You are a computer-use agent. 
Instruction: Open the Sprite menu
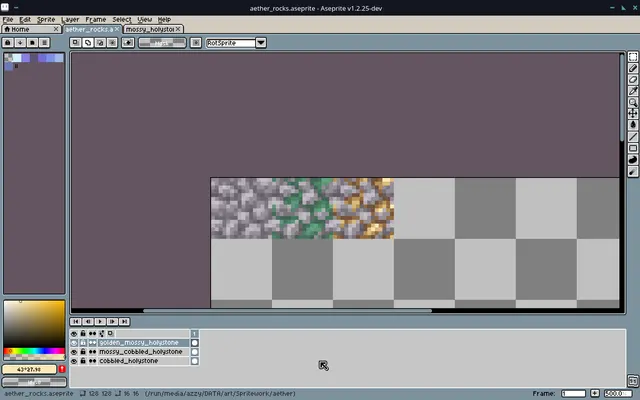pyautogui.click(x=46, y=20)
